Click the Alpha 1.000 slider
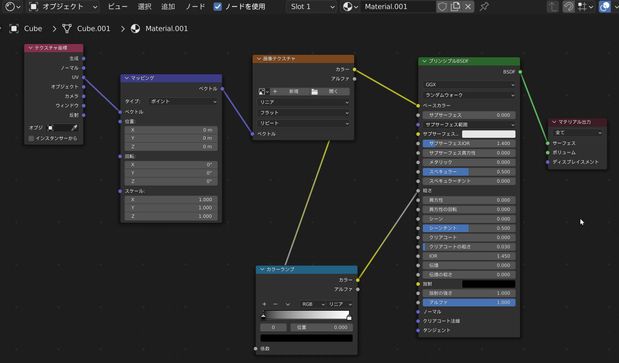The image size is (619, 363). click(469, 303)
